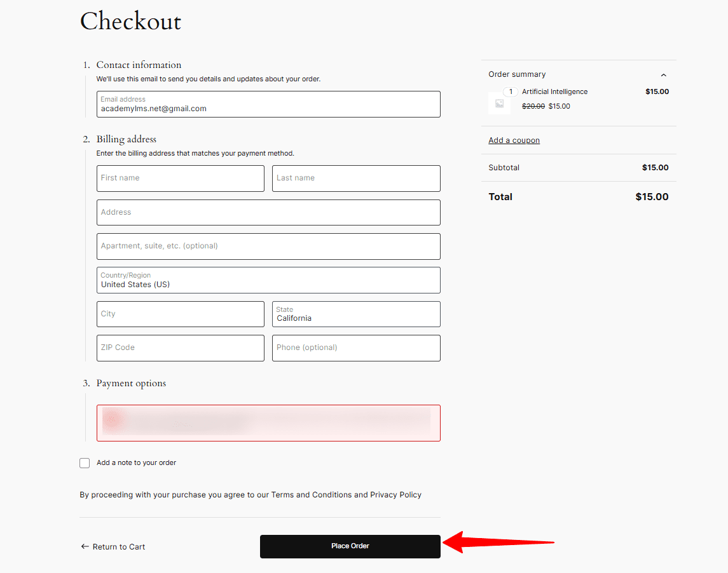Collapse the Order summary chevron
The image size is (728, 573).
pyautogui.click(x=663, y=75)
